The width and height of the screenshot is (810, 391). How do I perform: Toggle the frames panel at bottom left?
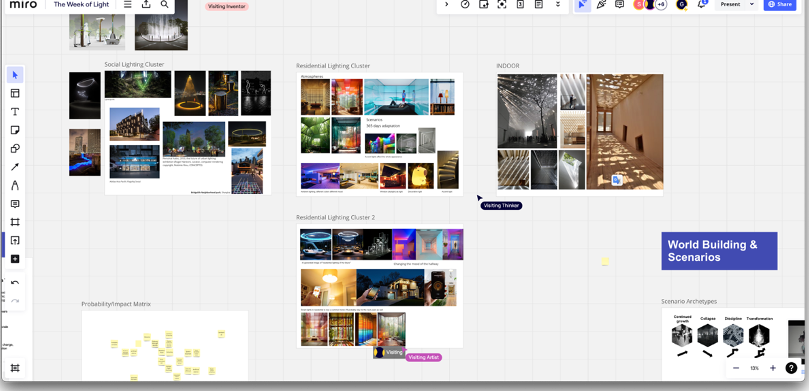coord(15,368)
